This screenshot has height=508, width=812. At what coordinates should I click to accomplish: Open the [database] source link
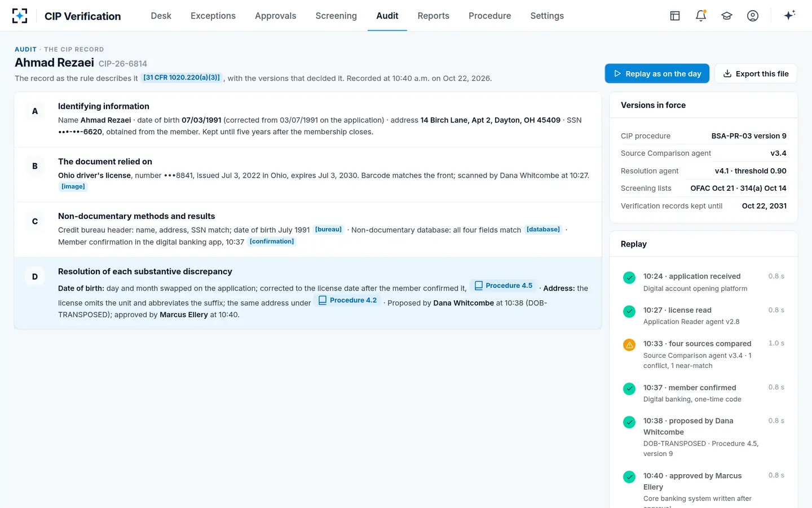pyautogui.click(x=543, y=229)
